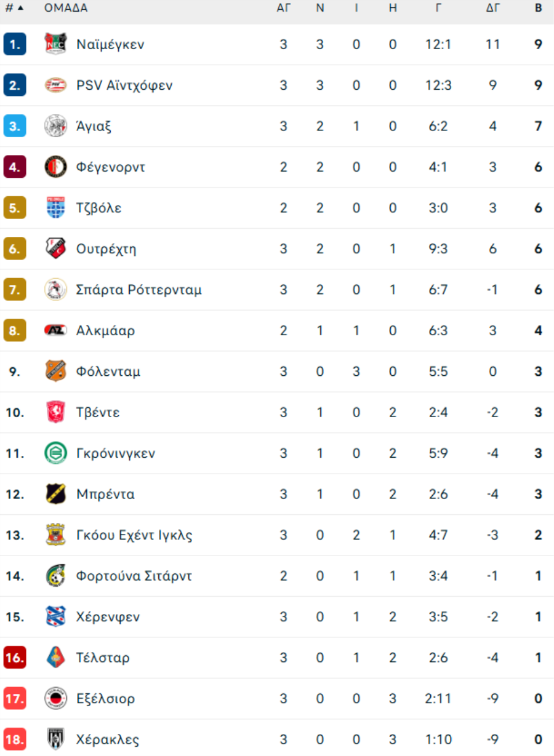Sort table by the # rank arrow
The width and height of the screenshot is (554, 756).
[x=15, y=8]
